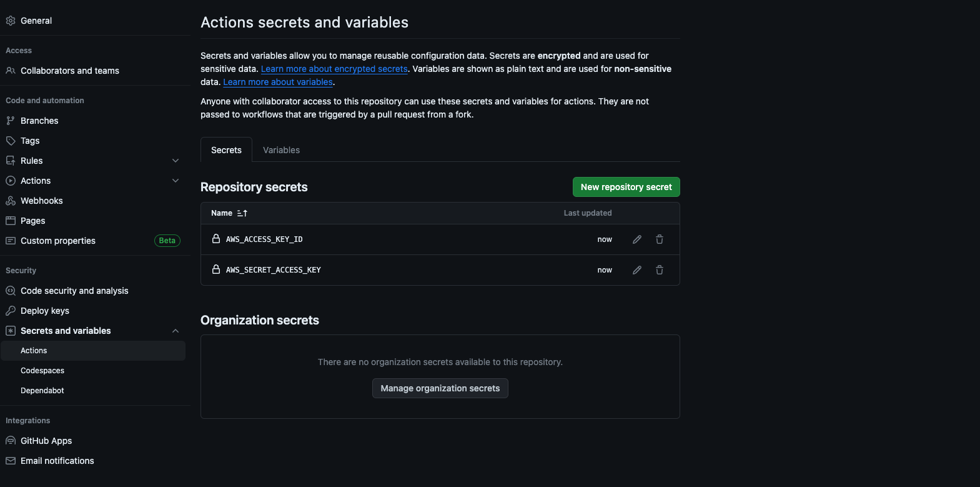Switch to the Variables tab
Image resolution: width=980 pixels, height=487 pixels.
pos(281,150)
